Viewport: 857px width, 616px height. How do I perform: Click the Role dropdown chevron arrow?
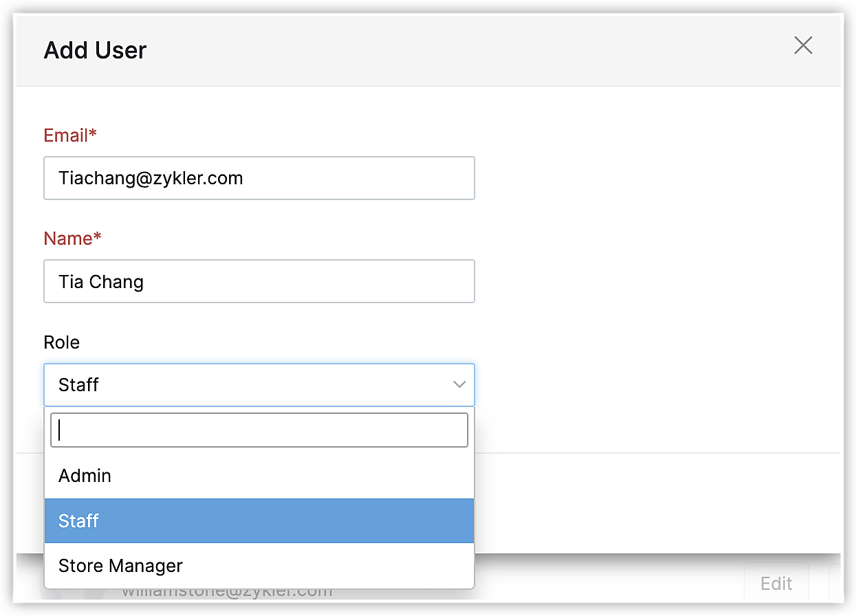pos(459,385)
